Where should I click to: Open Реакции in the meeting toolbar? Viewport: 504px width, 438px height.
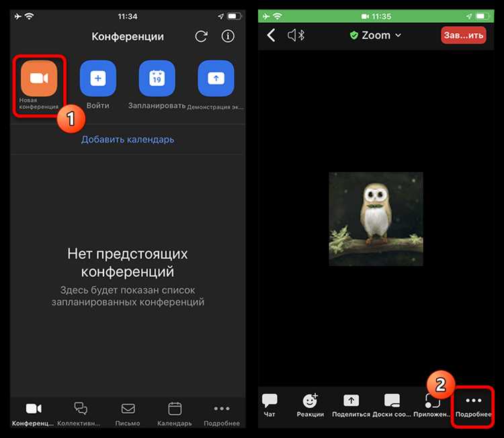310,406
